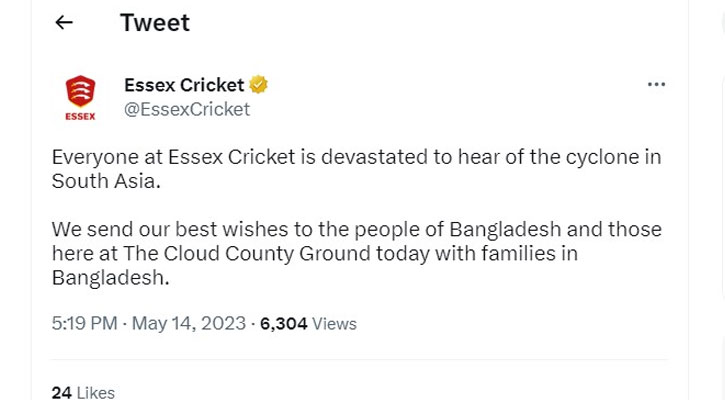Click "South Asia." in the tweet text
The height and width of the screenshot is (400, 725).
[x=106, y=181]
